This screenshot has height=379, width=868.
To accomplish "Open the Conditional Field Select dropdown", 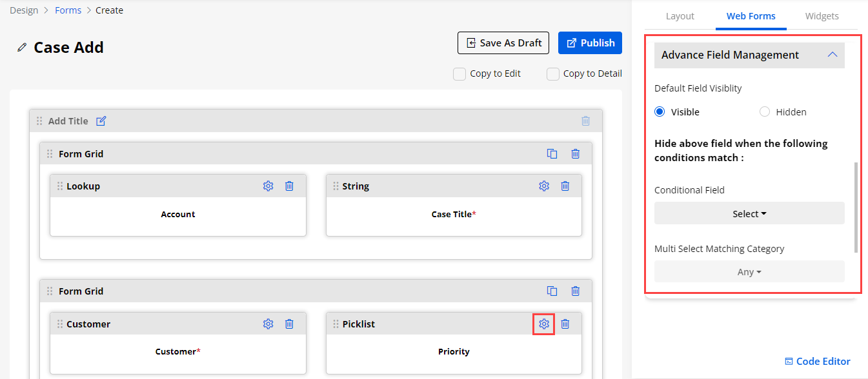I will coord(749,213).
